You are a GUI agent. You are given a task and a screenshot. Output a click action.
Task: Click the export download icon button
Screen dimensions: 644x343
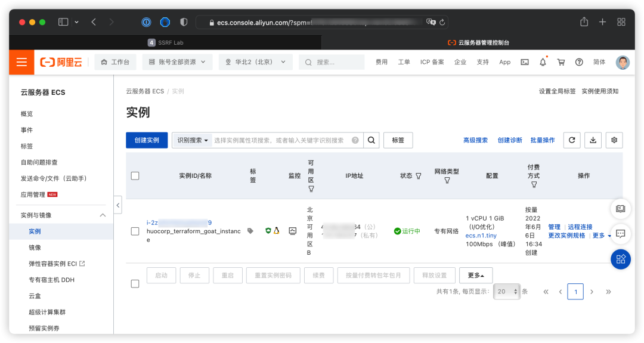(x=593, y=140)
